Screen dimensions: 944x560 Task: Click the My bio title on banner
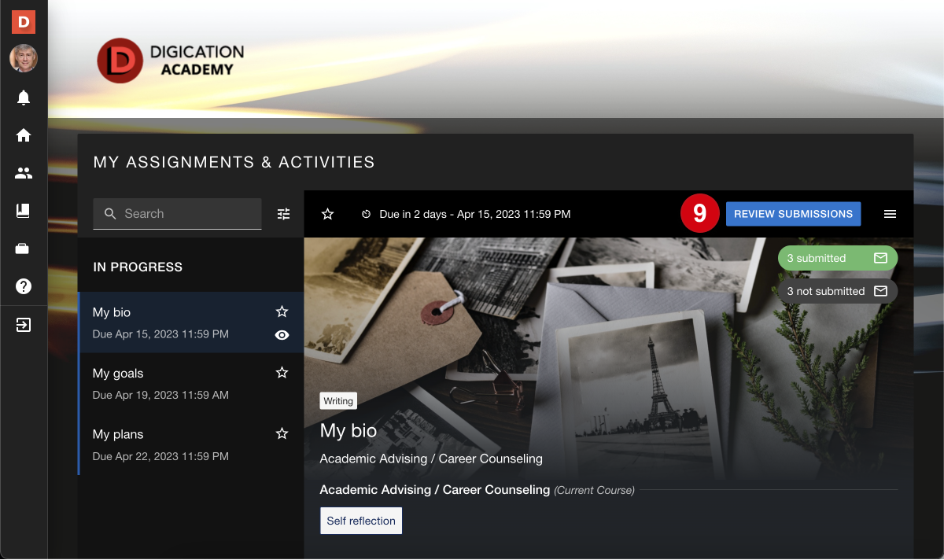348,431
